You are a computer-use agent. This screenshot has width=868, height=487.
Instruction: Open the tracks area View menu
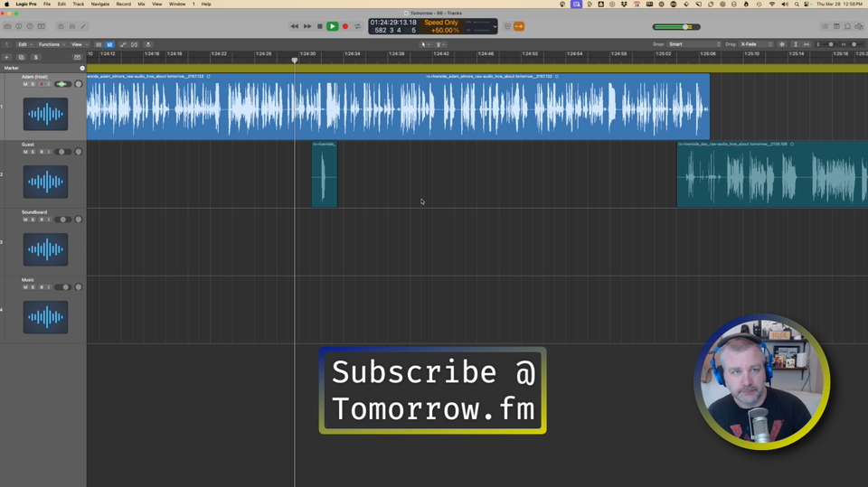tap(79, 44)
